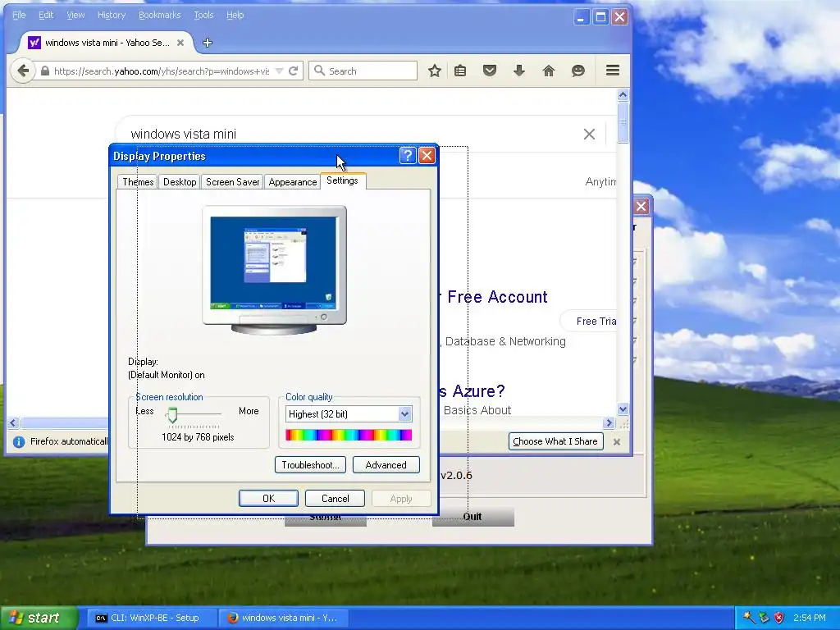Switch to the Themes tab
This screenshot has height=630, width=840.
138,182
